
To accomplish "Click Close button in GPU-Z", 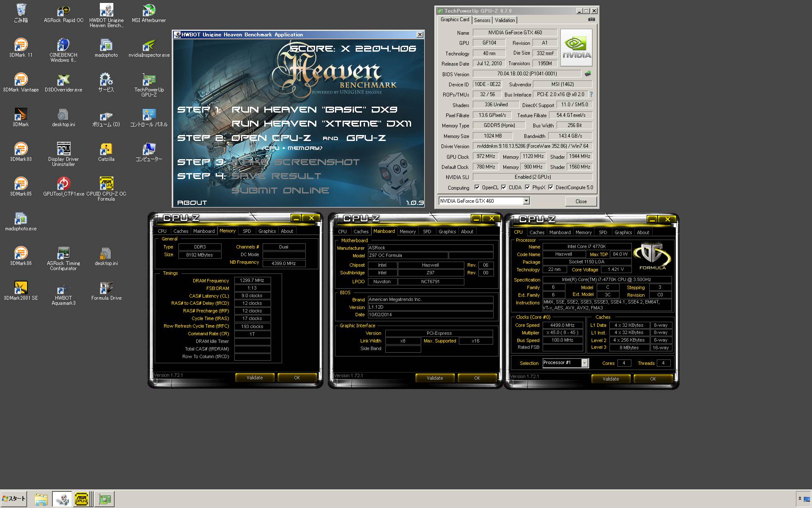I will [581, 202].
